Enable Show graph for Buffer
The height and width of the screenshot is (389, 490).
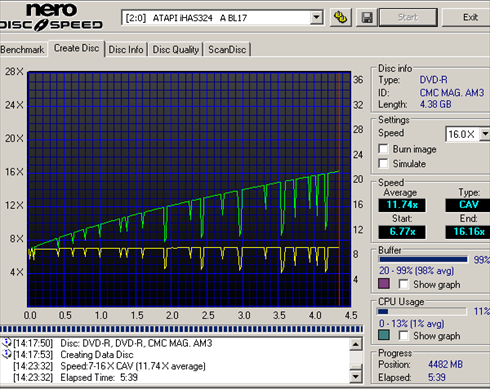click(403, 284)
